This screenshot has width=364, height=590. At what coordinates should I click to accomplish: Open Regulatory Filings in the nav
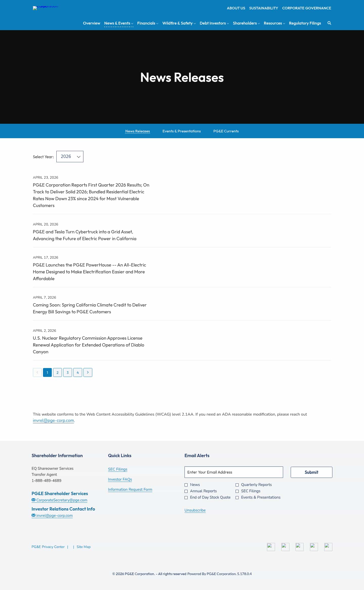pos(305,23)
